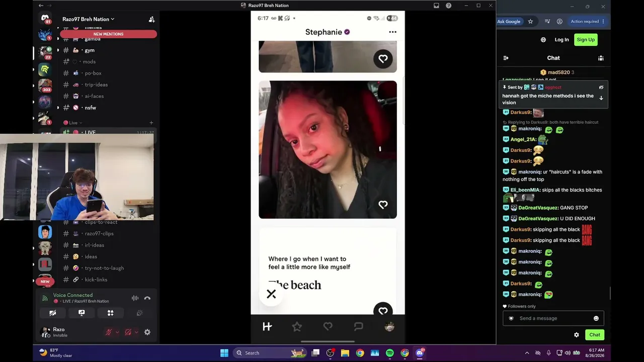Image resolution: width=644 pixels, height=362 pixels.
Task: Open the browser media controls icon
Action: 547,22
